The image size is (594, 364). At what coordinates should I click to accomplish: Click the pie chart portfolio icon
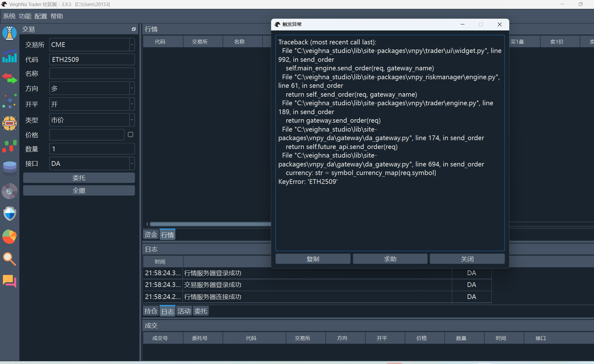pyautogui.click(x=10, y=237)
